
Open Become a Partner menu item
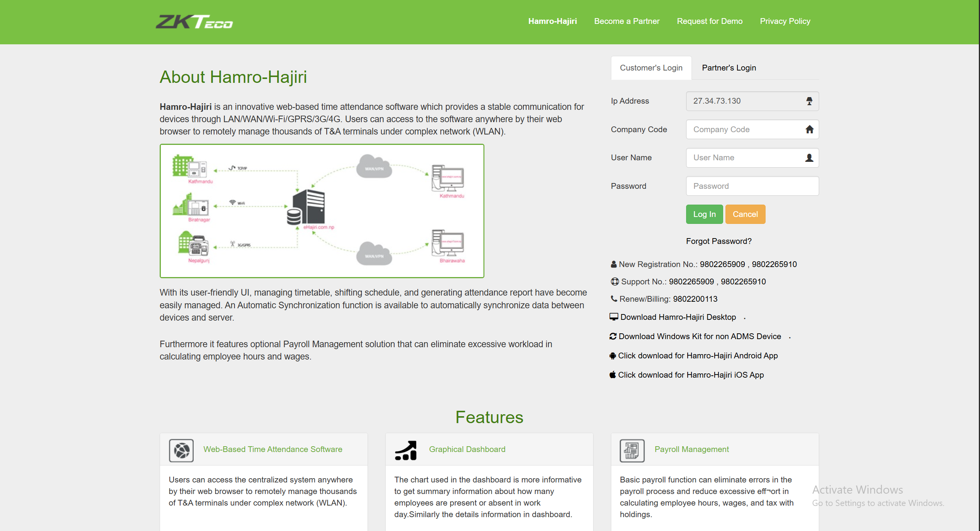(627, 21)
